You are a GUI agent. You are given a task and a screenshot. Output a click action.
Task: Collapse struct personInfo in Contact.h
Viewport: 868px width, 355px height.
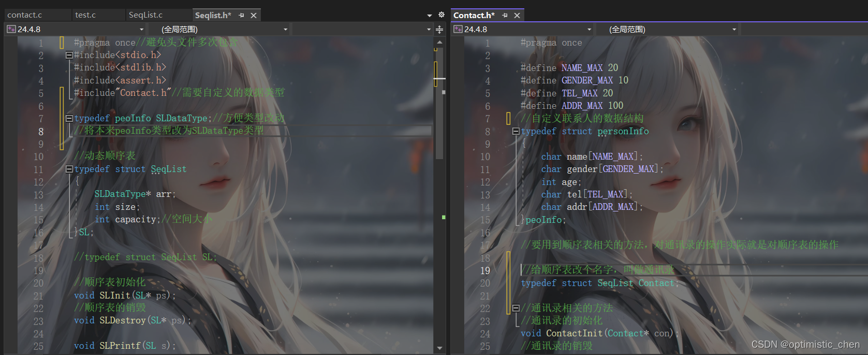[x=516, y=132]
